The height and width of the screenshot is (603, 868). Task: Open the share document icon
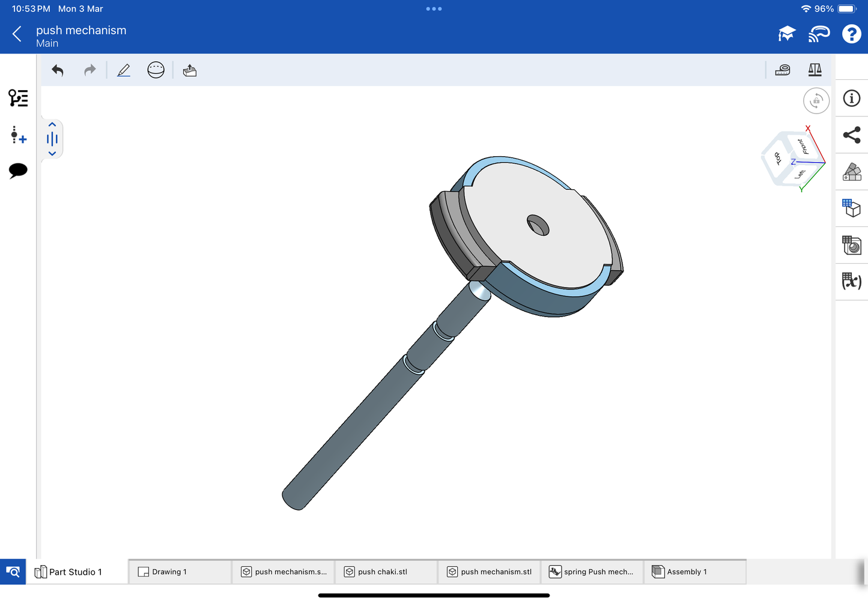(851, 135)
